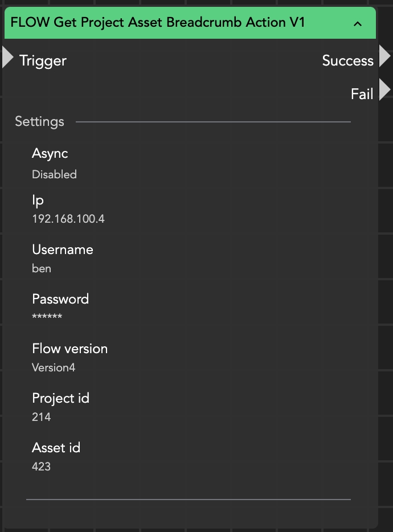Select the green node title bar
Image resolution: width=393 pixels, height=532 pixels.
pos(171,23)
